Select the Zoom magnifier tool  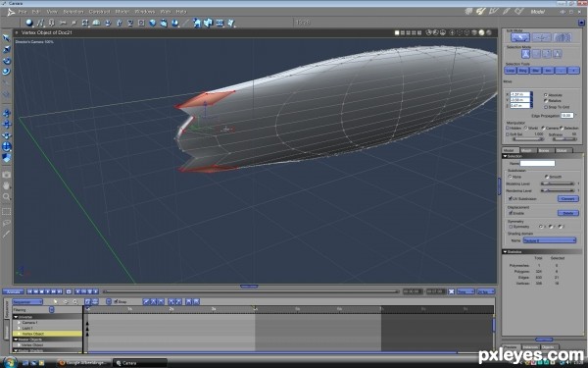click(x=7, y=196)
